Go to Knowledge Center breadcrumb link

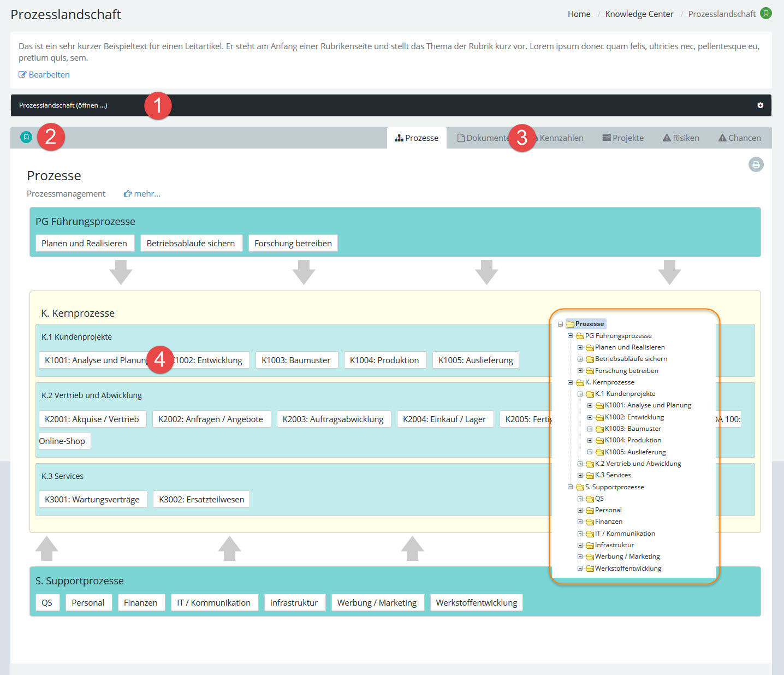[x=639, y=14]
